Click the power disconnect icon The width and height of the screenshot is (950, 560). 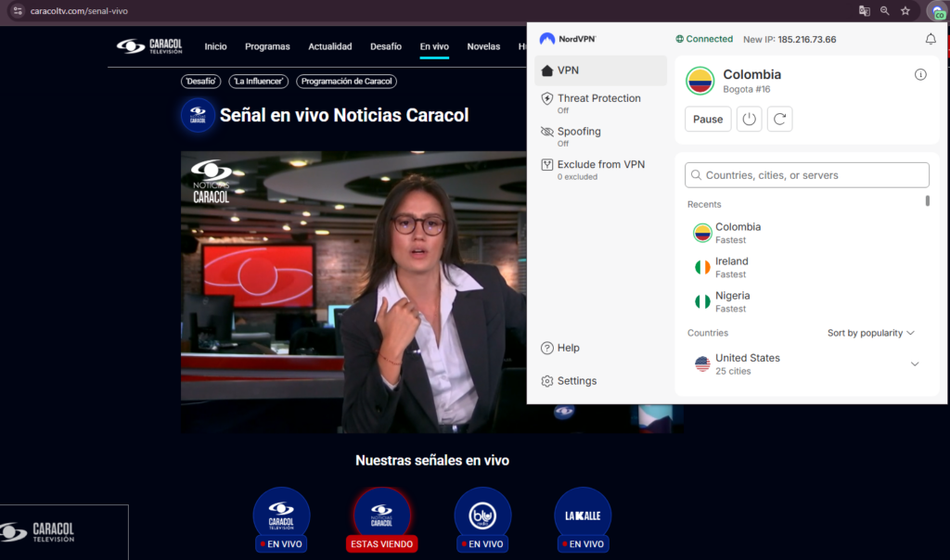point(749,120)
